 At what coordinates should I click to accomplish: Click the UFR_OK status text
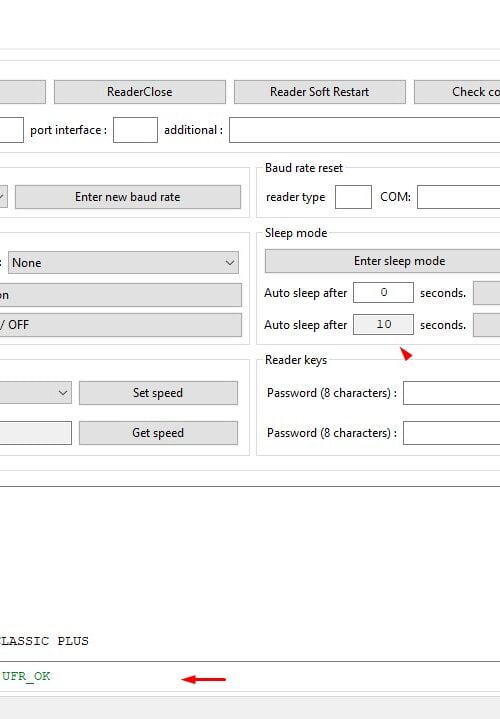tap(26, 676)
